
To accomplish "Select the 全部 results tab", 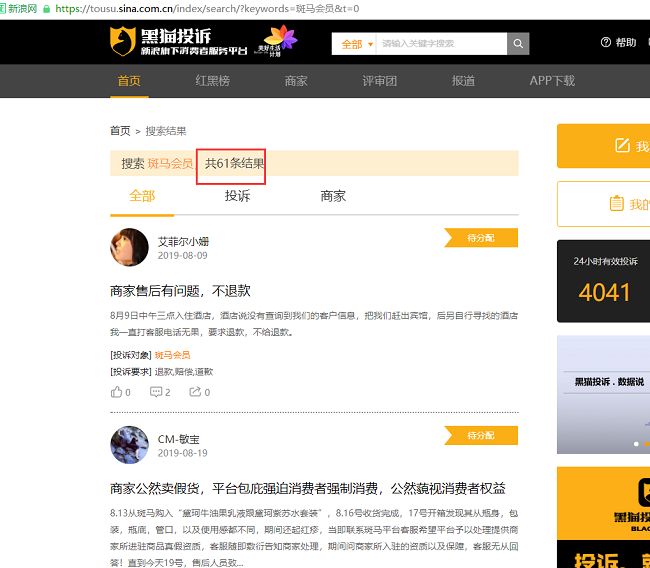I will pyautogui.click(x=142, y=196).
